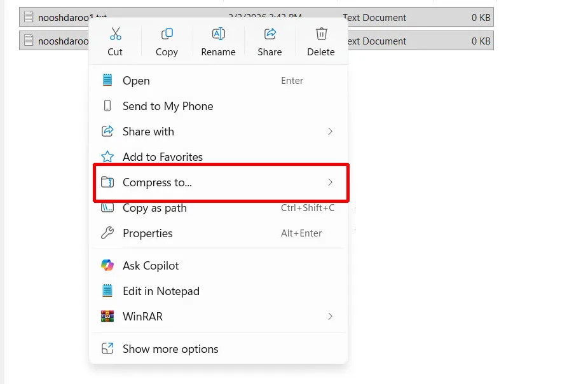Click the Share icon at top
588x384 pixels.
[270, 34]
